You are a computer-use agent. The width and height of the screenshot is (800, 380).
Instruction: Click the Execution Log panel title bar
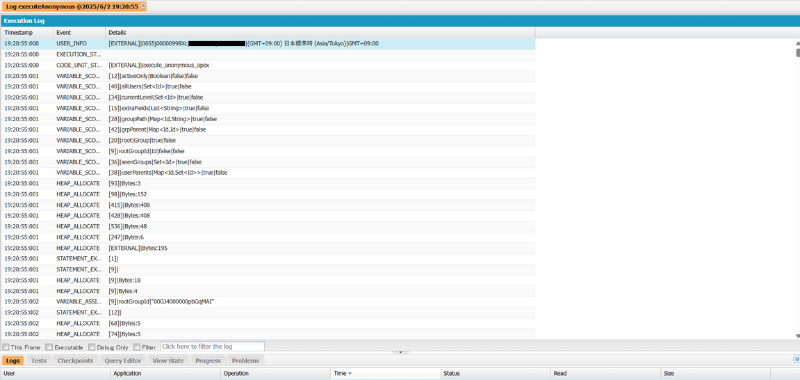400,21
